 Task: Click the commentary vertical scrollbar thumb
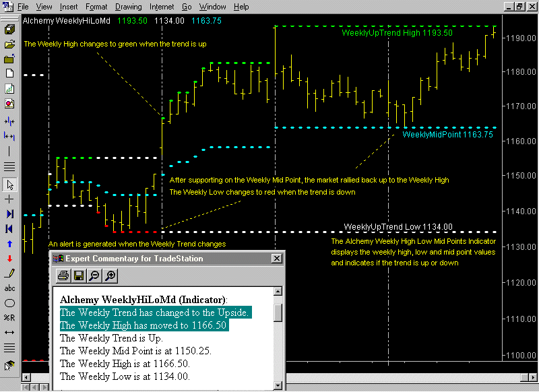tap(278, 313)
